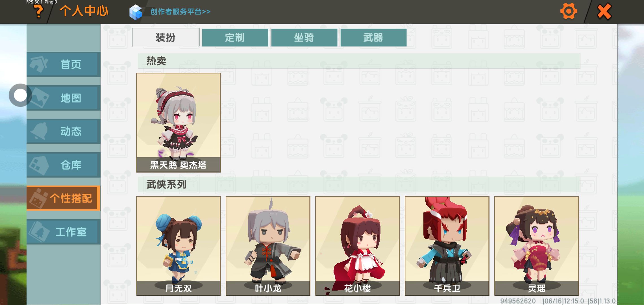Open the orange question mark help icon
The height and width of the screenshot is (305, 644).
point(38,12)
